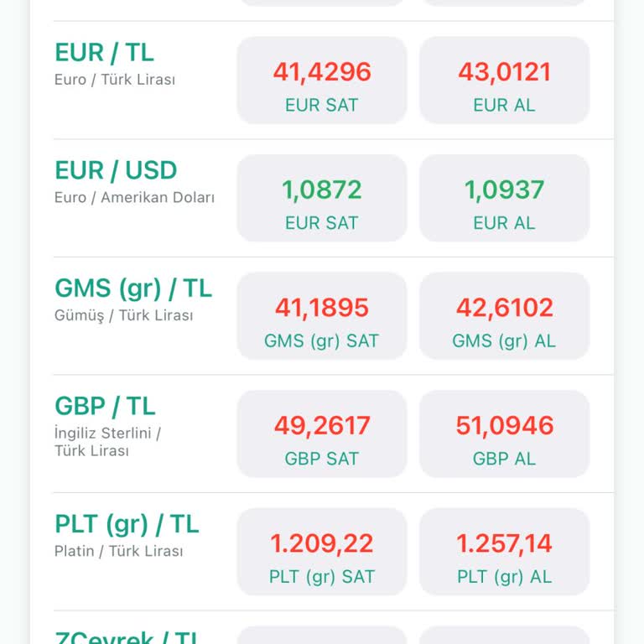The height and width of the screenshot is (644, 644).
Task: Open the EUR / TL pair title
Action: [105, 53]
